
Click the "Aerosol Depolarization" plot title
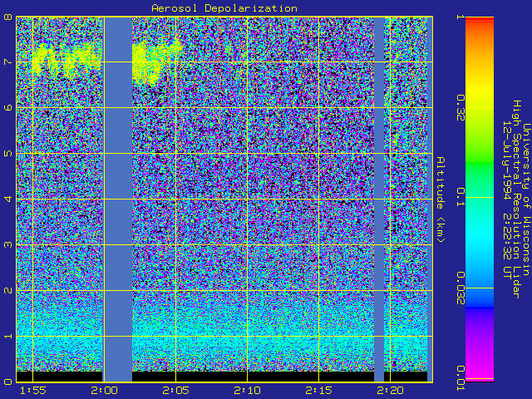point(224,8)
